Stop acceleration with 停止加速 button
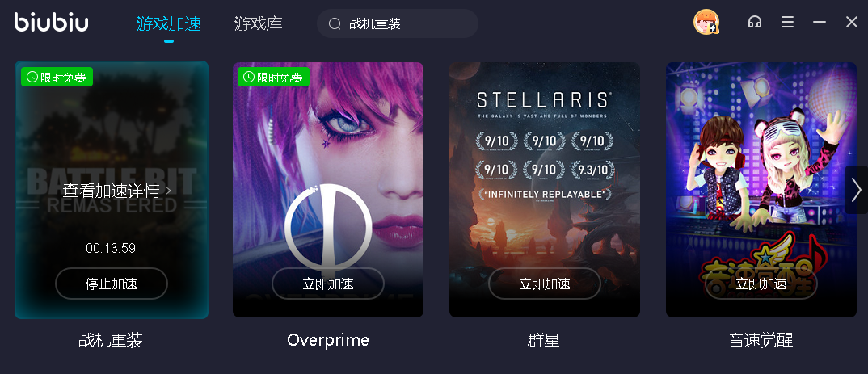868x374 pixels. [x=112, y=284]
